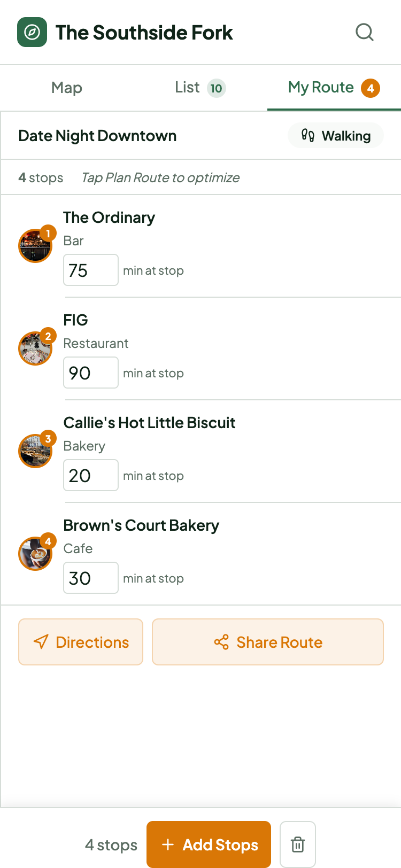Toggle the Walking travel mode
Screen dimensions: 401x868
coord(336,136)
